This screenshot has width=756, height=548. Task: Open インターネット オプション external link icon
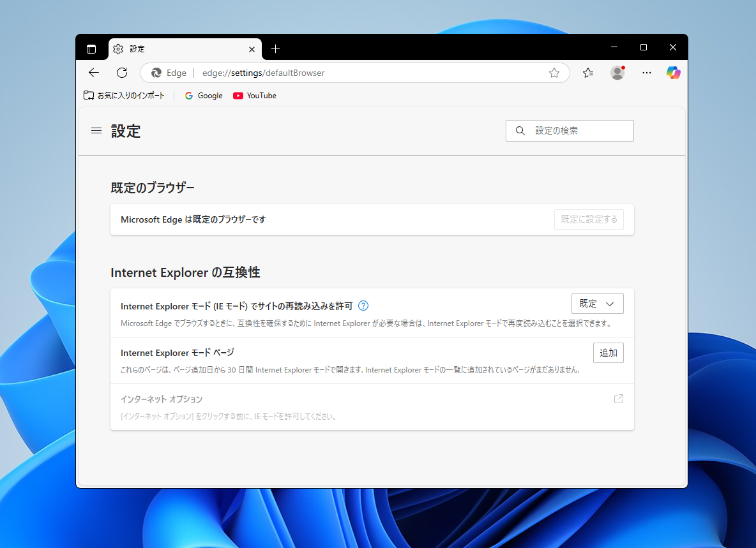619,399
